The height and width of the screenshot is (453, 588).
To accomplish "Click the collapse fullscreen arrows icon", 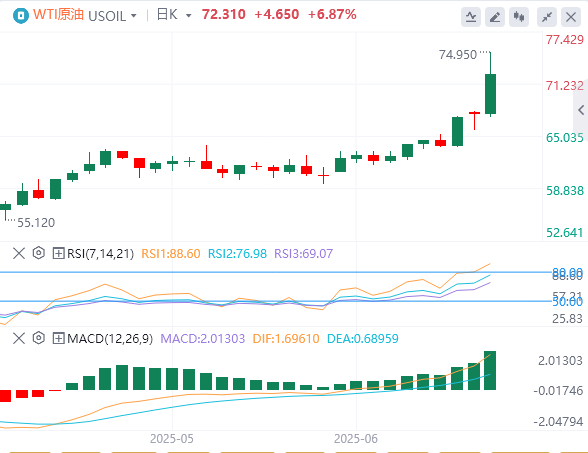I will 547,17.
